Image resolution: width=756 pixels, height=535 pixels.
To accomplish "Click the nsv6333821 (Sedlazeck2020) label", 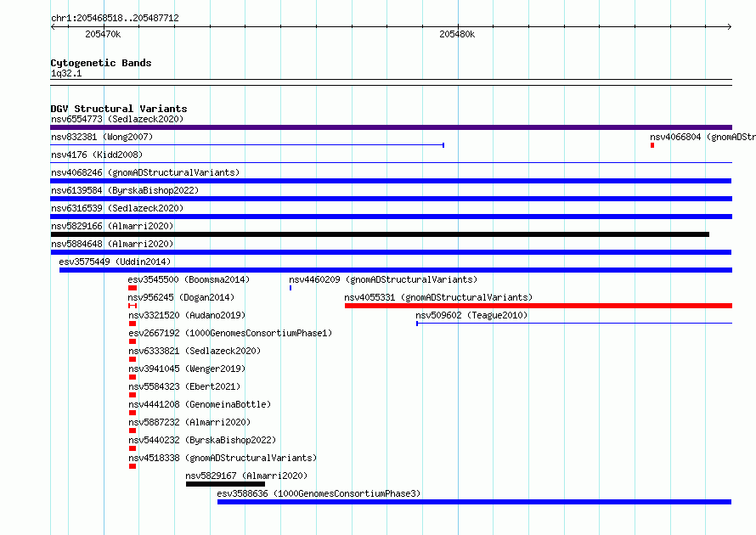I will [195, 351].
